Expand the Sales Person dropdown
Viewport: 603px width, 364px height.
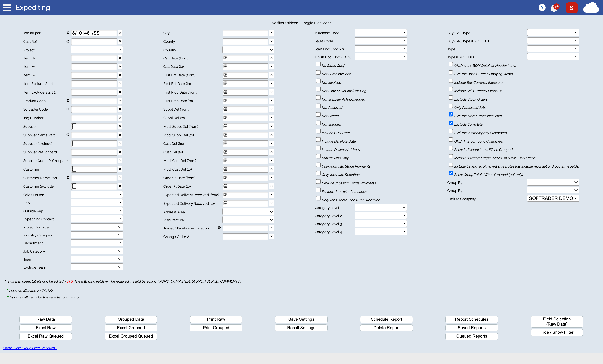point(97,194)
